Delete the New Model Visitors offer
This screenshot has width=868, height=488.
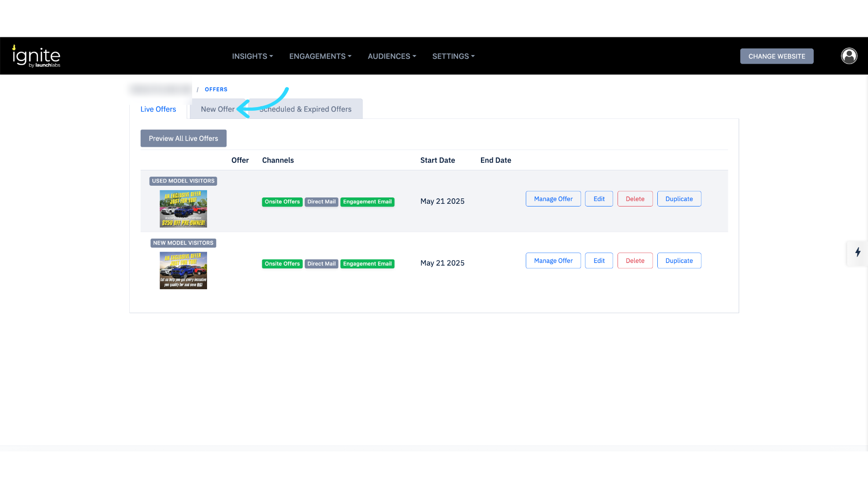tap(635, 261)
